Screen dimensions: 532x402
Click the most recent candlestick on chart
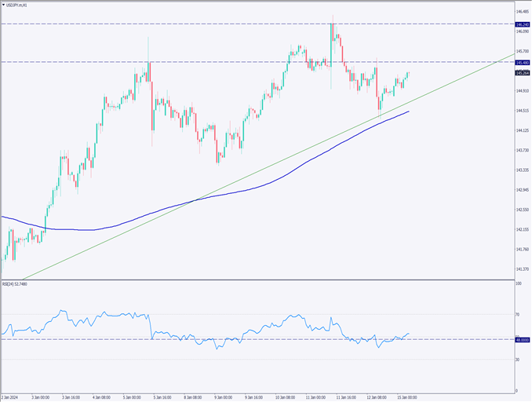(409, 73)
